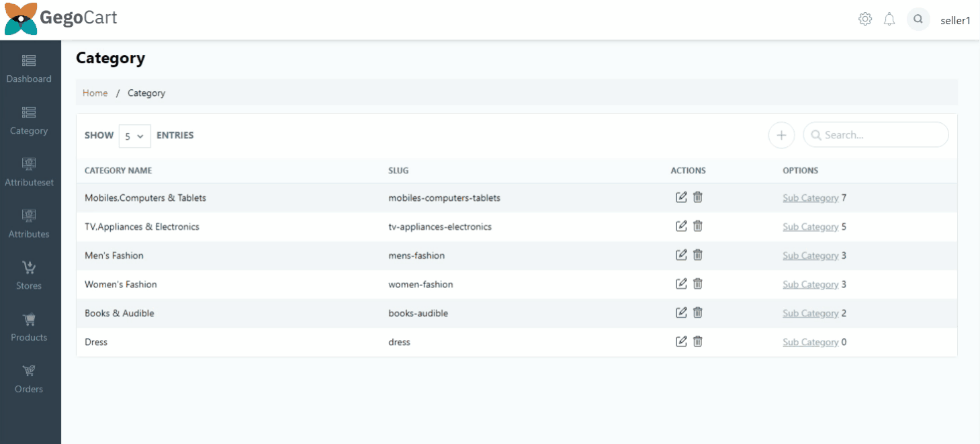
Task: Expand the show entries dropdown
Action: (134, 136)
